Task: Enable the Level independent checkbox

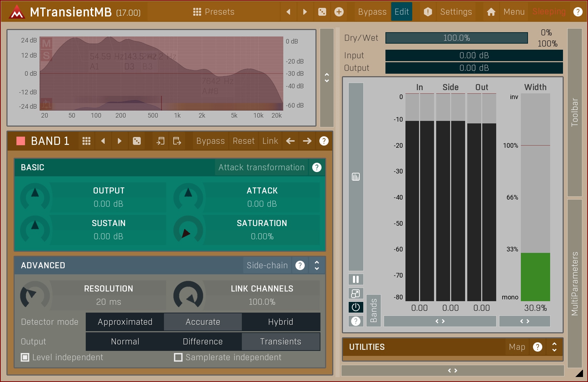Action: [x=25, y=357]
